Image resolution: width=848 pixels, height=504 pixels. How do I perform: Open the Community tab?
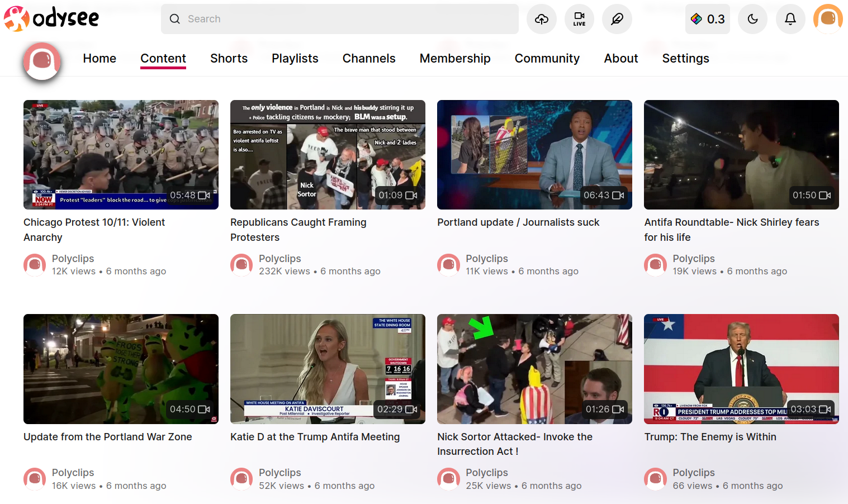pyautogui.click(x=547, y=59)
